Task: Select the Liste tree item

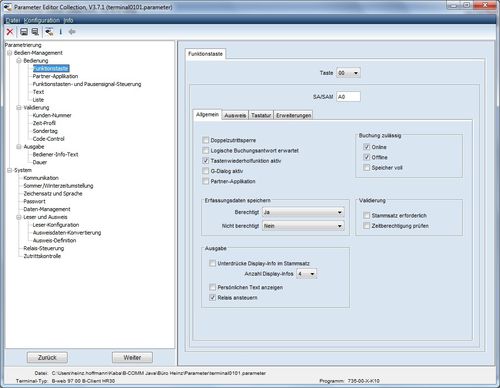Action: pyautogui.click(x=38, y=100)
